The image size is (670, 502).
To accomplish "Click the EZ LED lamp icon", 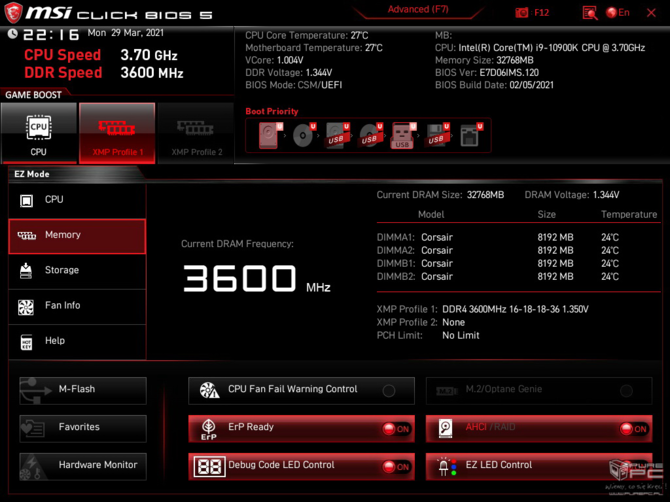I will (x=447, y=467).
